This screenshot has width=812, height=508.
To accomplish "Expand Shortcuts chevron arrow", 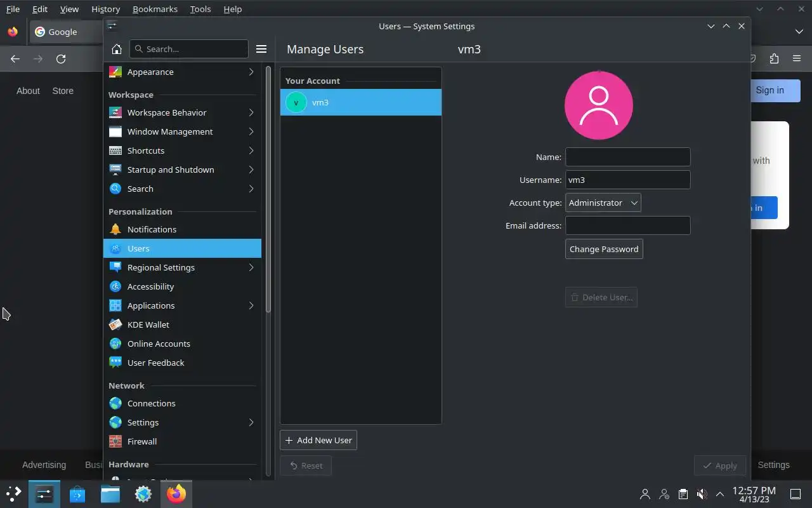I will tap(251, 150).
